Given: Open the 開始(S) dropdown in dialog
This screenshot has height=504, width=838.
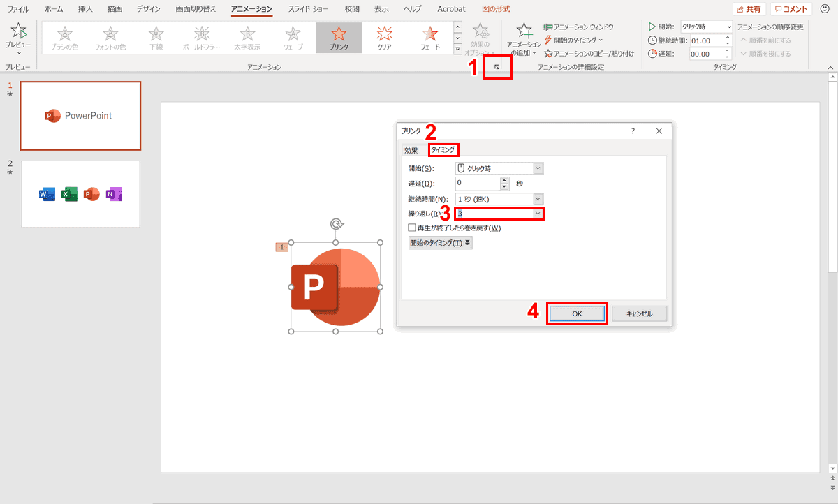Looking at the screenshot, I should 538,168.
